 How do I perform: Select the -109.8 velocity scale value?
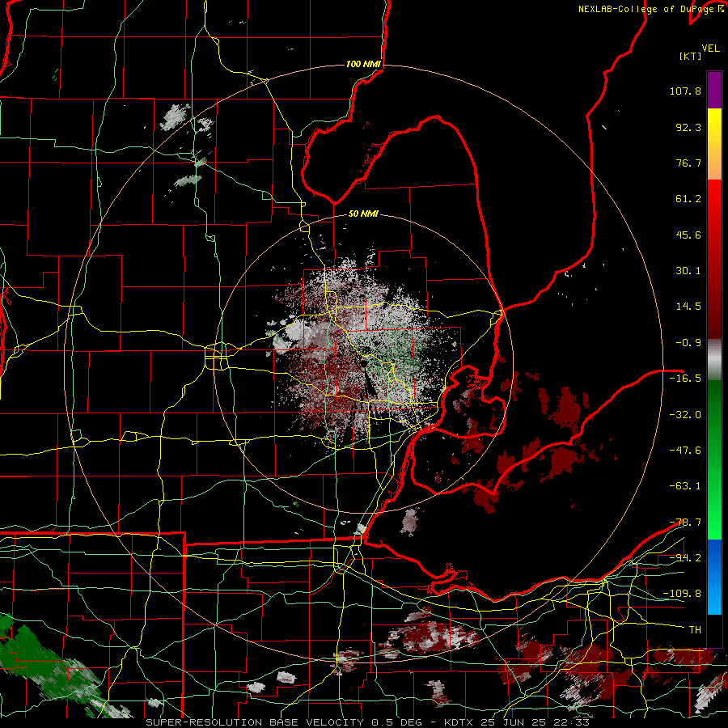pyautogui.click(x=682, y=594)
